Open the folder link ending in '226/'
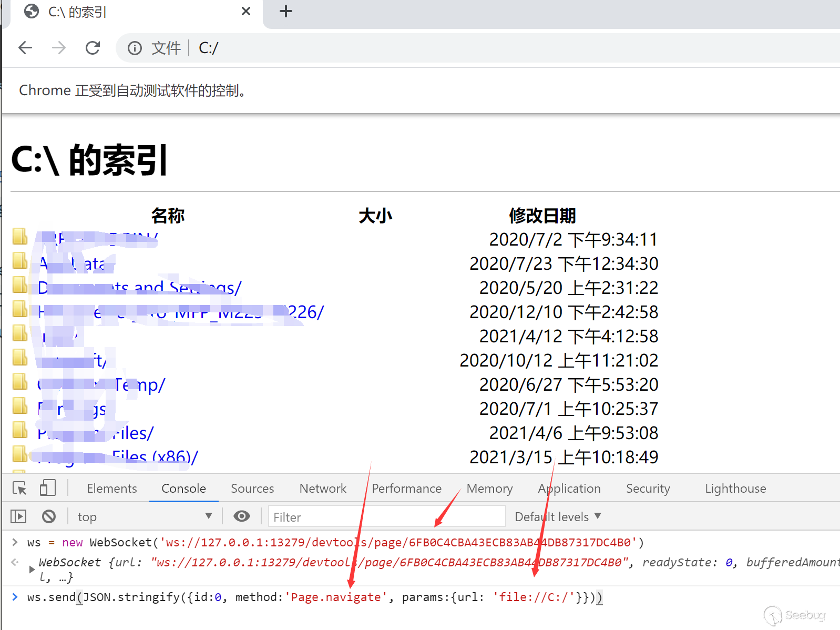Image resolution: width=840 pixels, height=630 pixels. [181, 312]
